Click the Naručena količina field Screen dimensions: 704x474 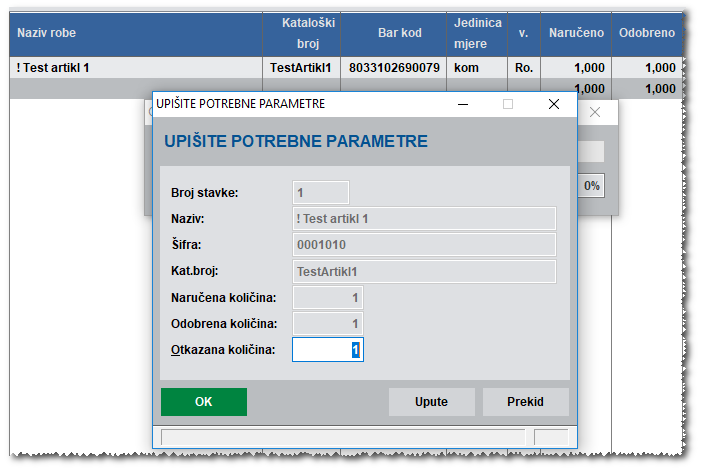pos(327,297)
